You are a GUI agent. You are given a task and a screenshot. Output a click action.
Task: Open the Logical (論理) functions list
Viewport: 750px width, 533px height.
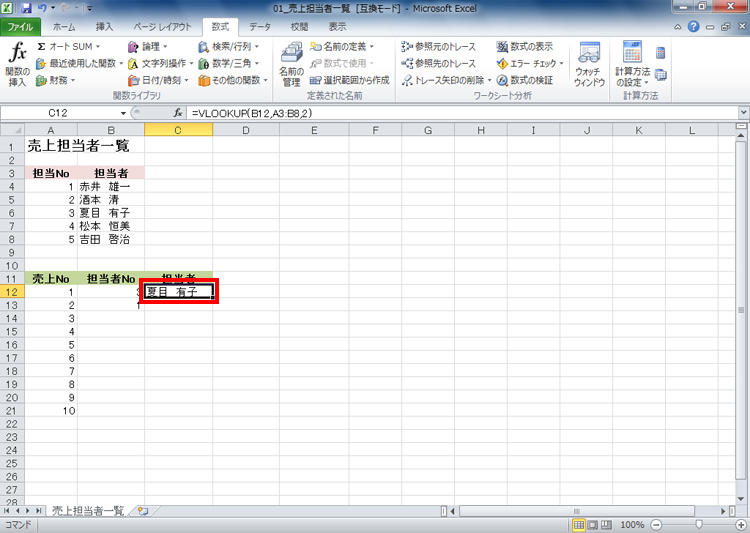pos(148,46)
